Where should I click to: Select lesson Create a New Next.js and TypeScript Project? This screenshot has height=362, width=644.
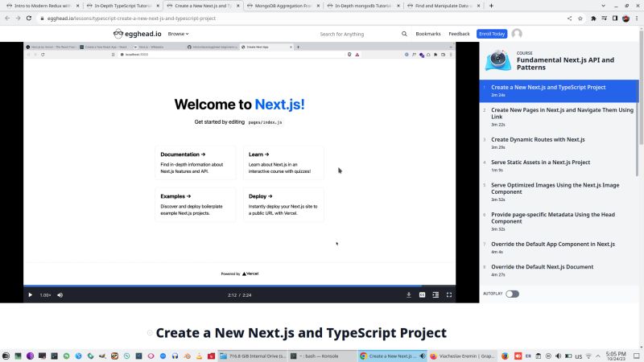pyautogui.click(x=559, y=91)
